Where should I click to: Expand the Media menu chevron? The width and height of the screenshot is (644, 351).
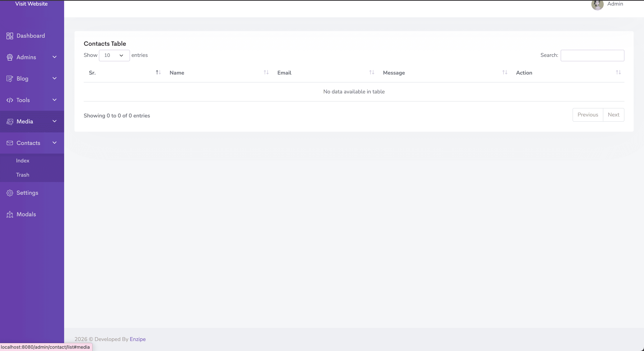click(55, 121)
